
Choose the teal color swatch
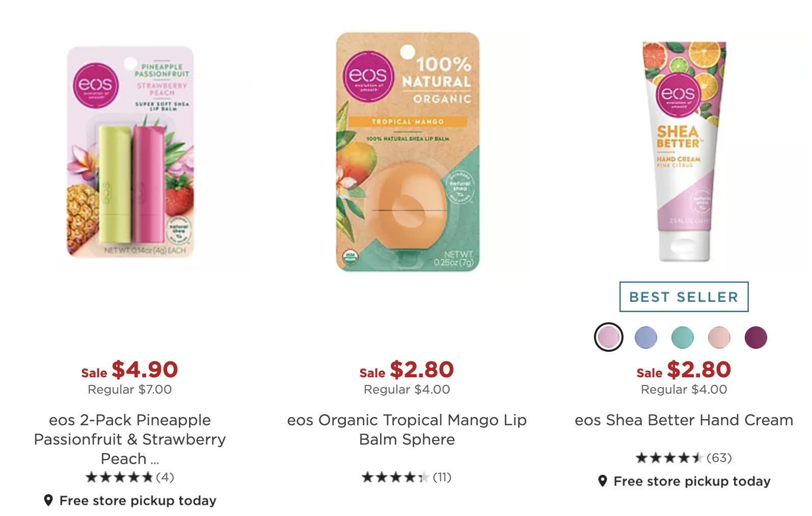682,338
